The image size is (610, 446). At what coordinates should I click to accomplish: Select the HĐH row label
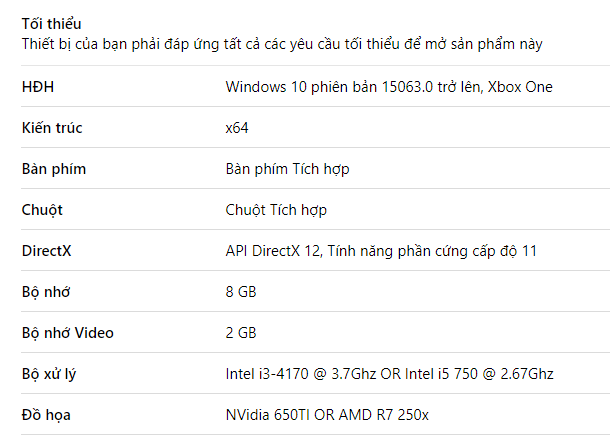coord(38,87)
